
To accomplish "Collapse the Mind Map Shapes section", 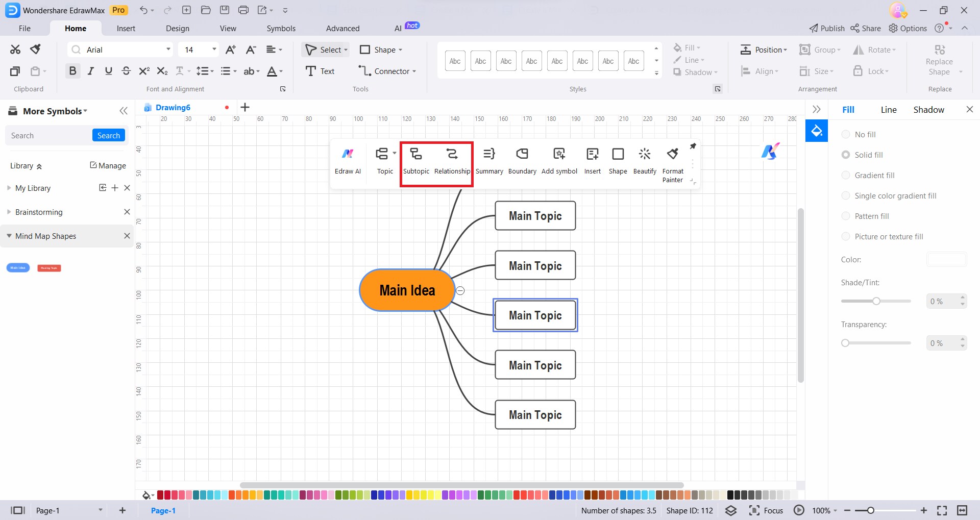I will point(9,236).
